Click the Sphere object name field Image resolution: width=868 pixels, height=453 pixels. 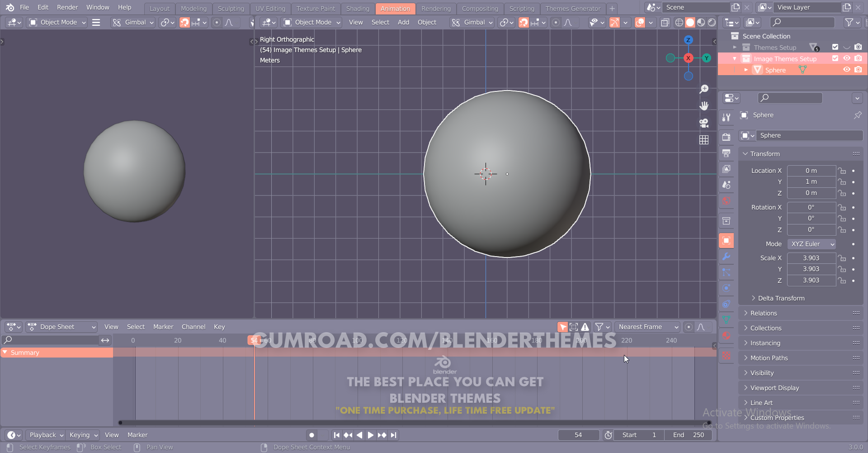point(809,135)
